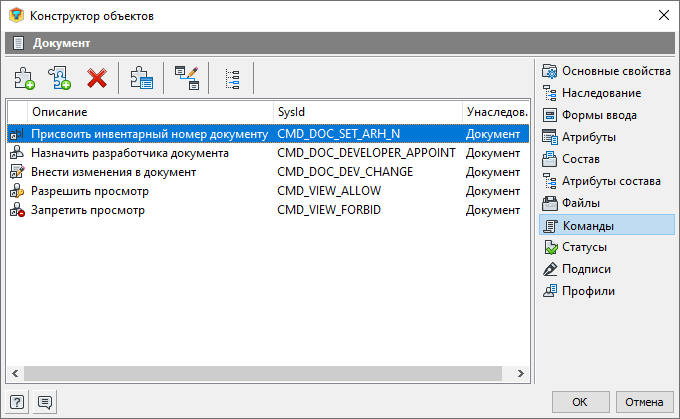The width and height of the screenshot is (680, 419).
Task: Click the Формы ввода form icon
Action: (x=550, y=115)
